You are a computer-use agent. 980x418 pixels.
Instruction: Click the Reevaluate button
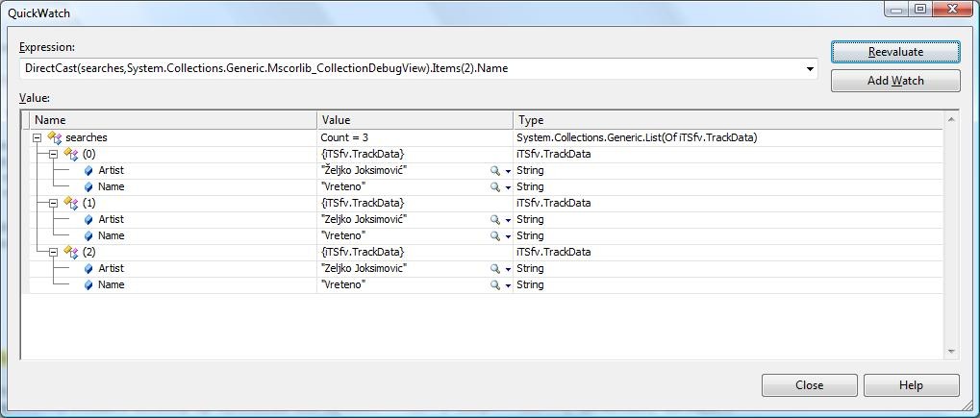[x=895, y=52]
